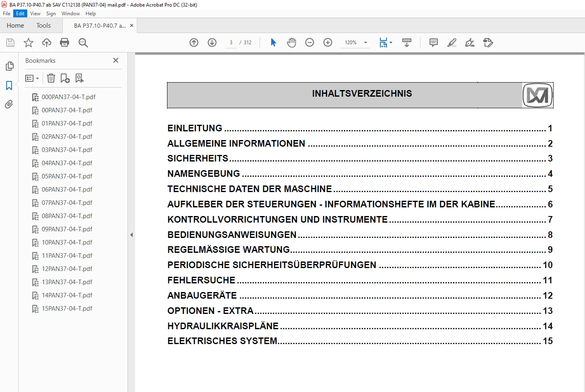Open the Edit menu
585x392 pixels.
click(20, 14)
